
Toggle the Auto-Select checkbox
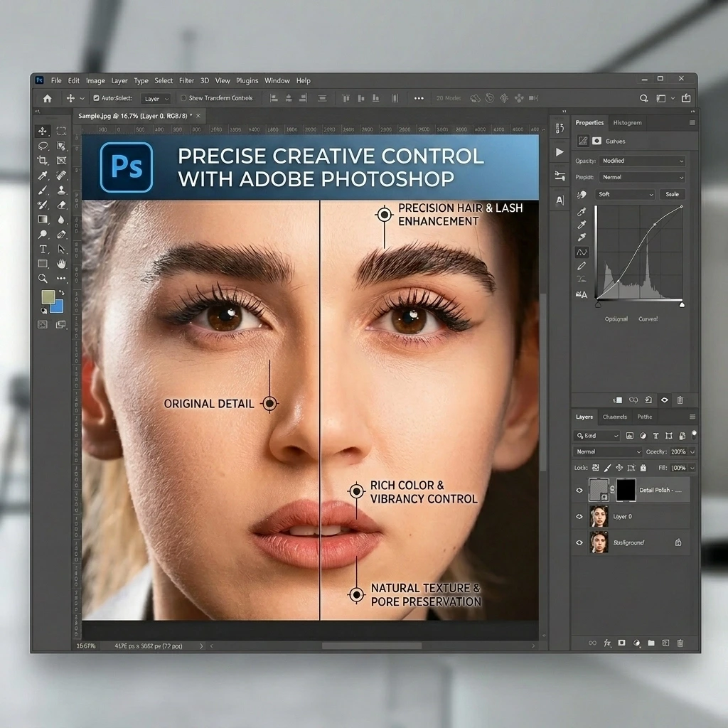pos(96,98)
